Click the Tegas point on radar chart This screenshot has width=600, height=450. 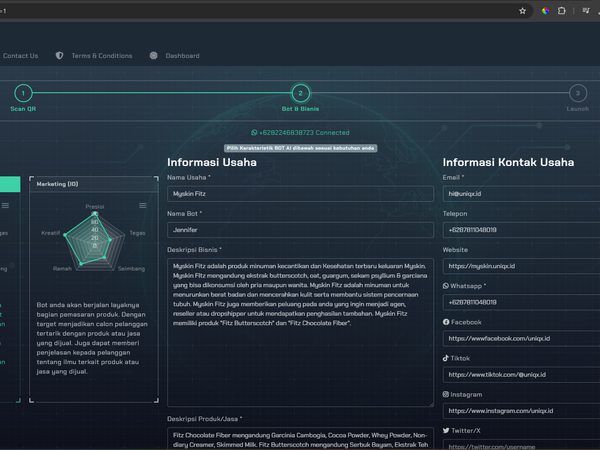(110, 240)
